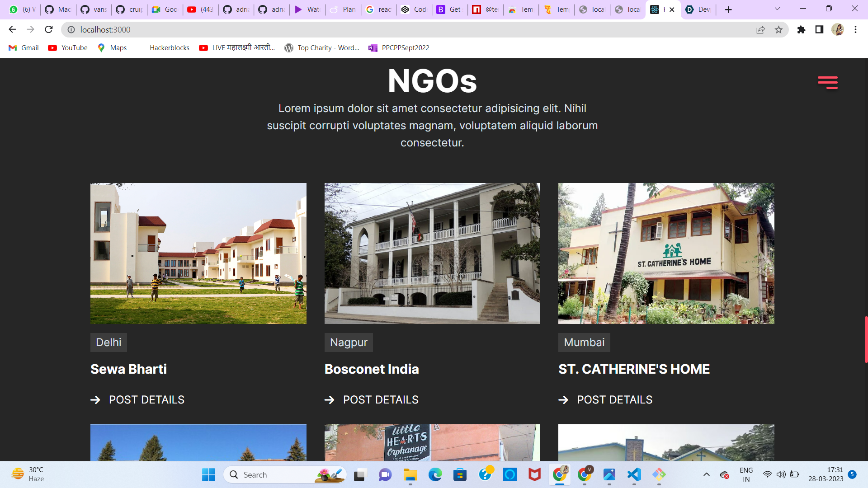Switch to the YouTube (443 tab
This screenshot has width=868, height=488.
coord(201,9)
